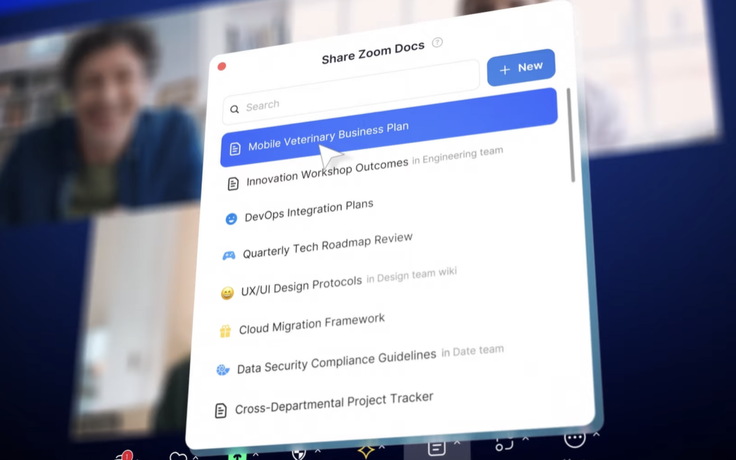Select DevOps Integration Plans

309,211
